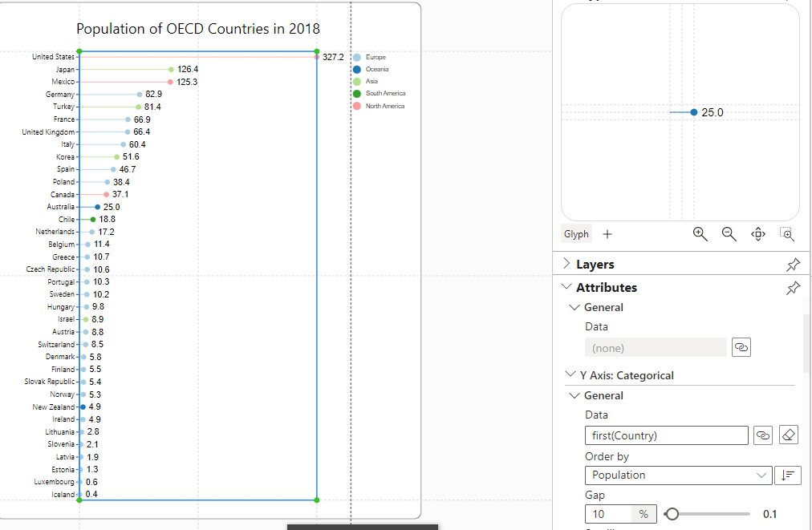Viewport: 812px width, 530px height.
Task: Select the Glyph tab
Action: click(576, 234)
